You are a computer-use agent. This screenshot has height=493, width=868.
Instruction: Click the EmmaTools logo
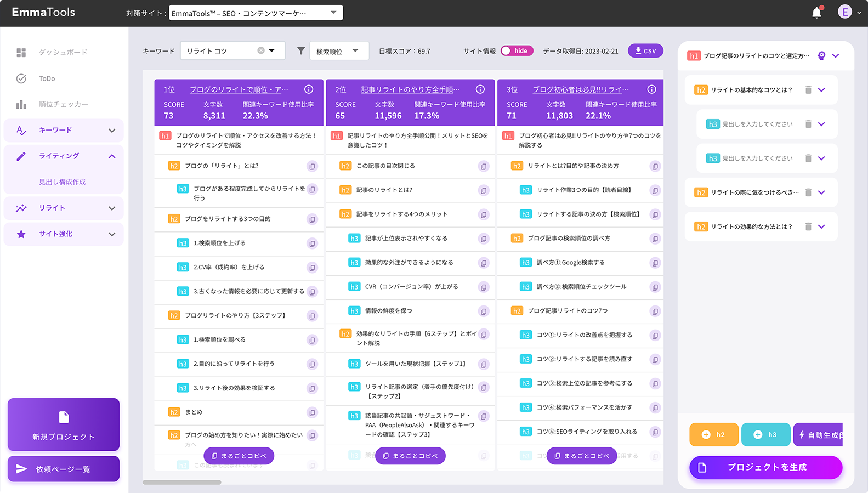click(43, 12)
